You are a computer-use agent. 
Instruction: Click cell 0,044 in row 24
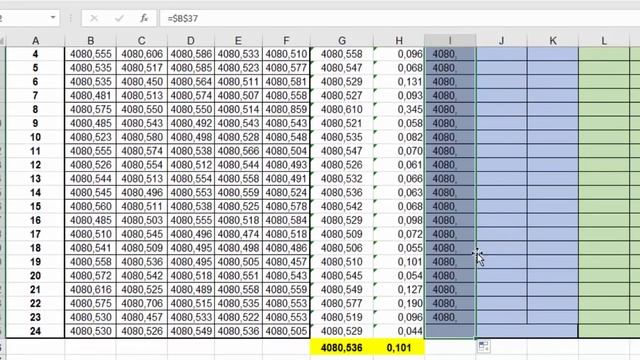[x=399, y=331]
